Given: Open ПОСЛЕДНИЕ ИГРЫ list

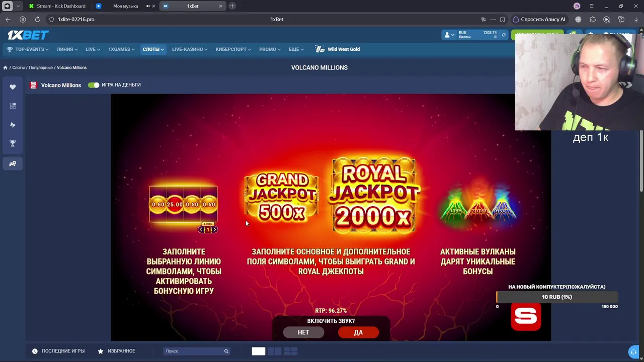Looking at the screenshot, I should tap(58, 351).
